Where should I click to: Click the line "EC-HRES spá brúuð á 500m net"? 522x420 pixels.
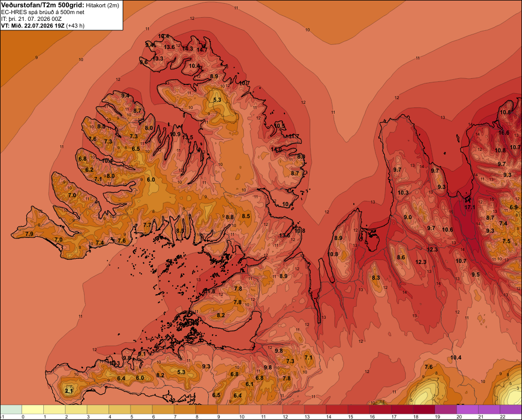click(43, 13)
